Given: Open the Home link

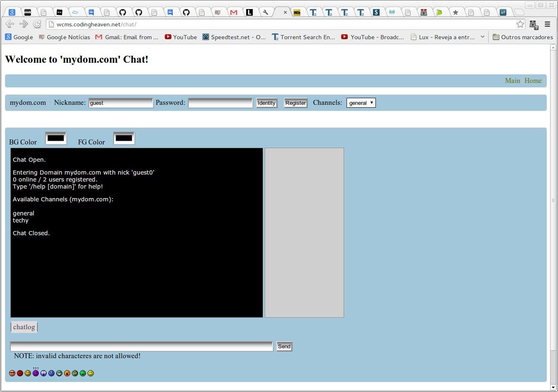Looking at the screenshot, I should pos(532,80).
